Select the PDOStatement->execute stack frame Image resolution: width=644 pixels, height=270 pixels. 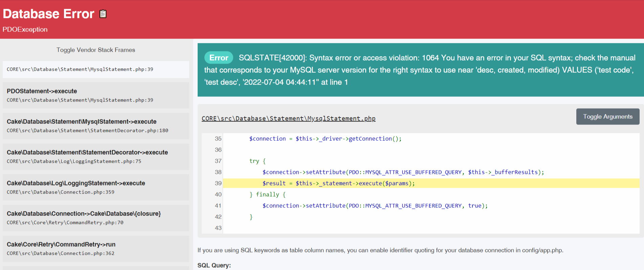coord(96,95)
